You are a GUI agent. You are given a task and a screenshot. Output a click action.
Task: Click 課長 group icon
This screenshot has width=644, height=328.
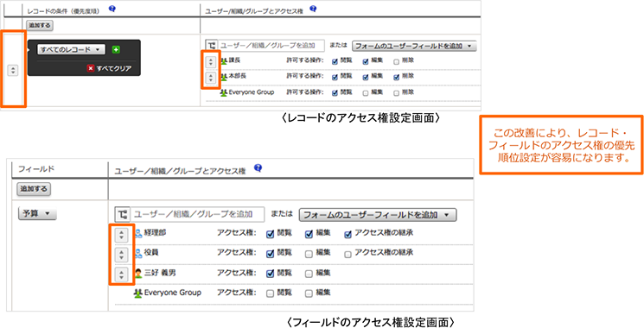[224, 60]
